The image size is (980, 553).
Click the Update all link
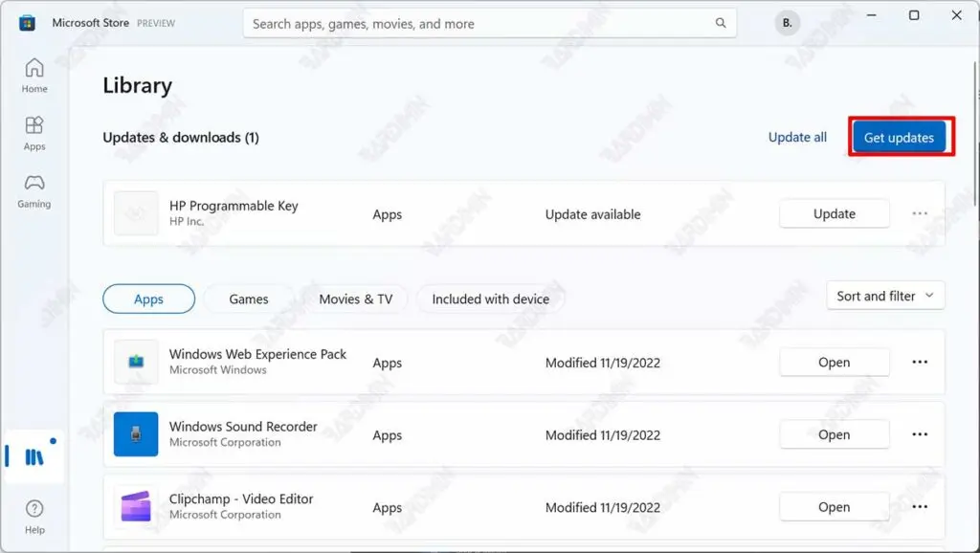click(797, 138)
